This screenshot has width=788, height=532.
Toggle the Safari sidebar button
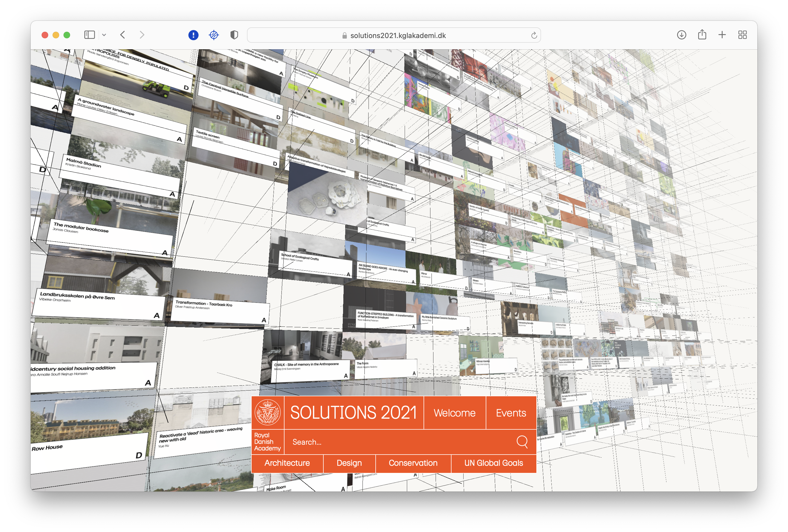[x=89, y=35]
